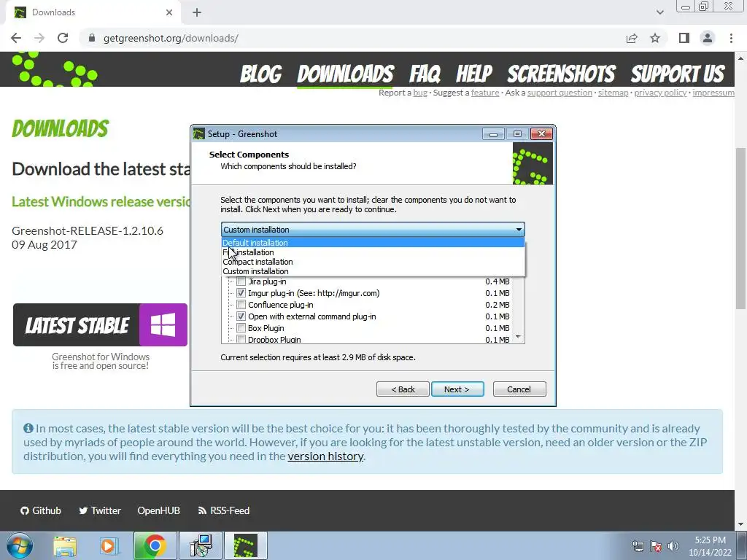This screenshot has height=560, width=747.
Task: Switch to Chrome in the taskbar
Action: 155,545
